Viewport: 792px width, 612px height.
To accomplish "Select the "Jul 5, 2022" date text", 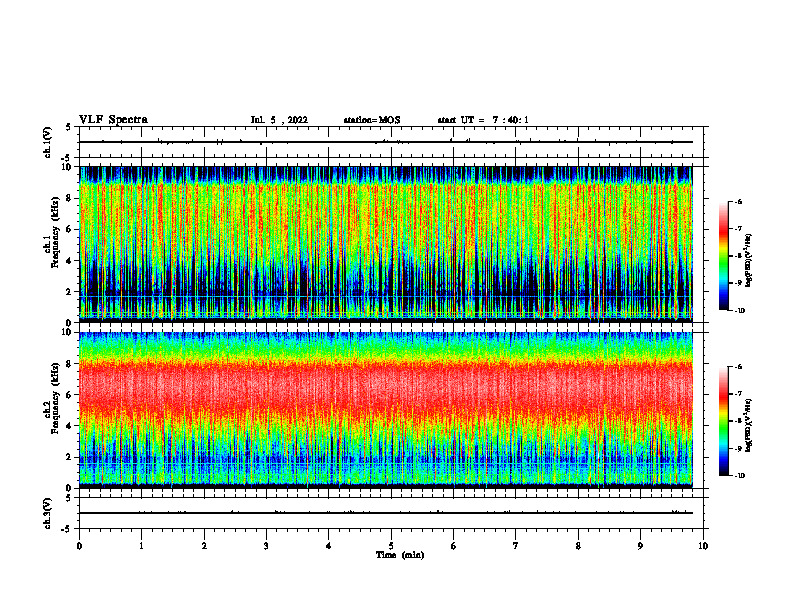I will pyautogui.click(x=279, y=120).
